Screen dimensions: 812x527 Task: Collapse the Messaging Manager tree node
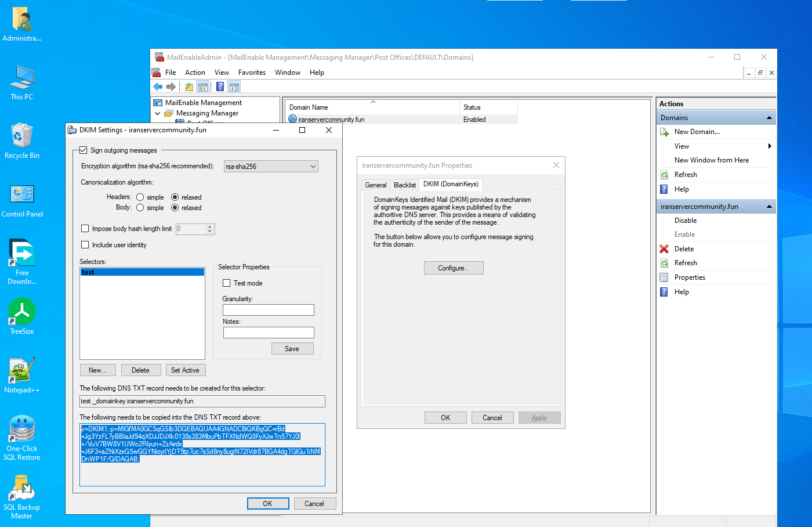point(158,114)
